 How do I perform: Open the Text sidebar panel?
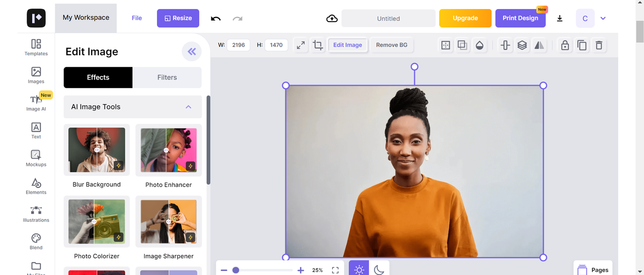36,130
